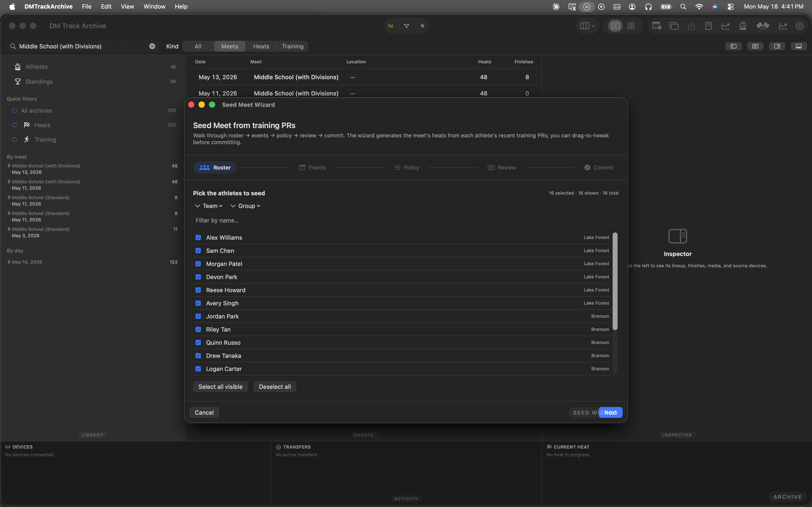The image size is (812, 507).
Task: Switch to grid view icon in toolbar
Action: coord(631,26)
